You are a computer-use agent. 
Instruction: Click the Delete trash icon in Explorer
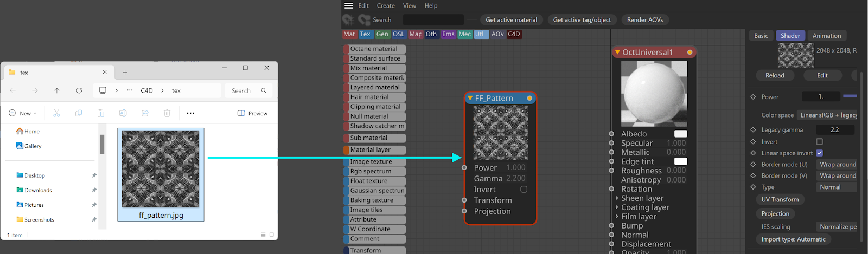point(167,113)
